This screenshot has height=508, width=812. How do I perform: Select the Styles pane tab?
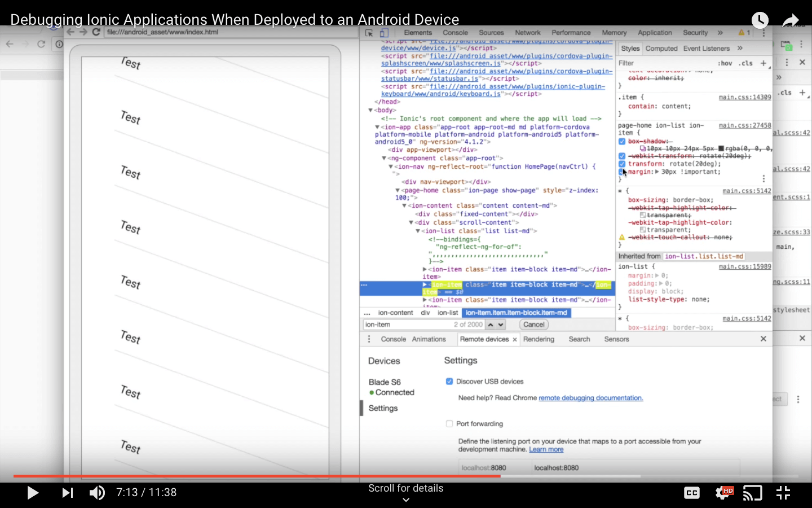[x=630, y=49]
